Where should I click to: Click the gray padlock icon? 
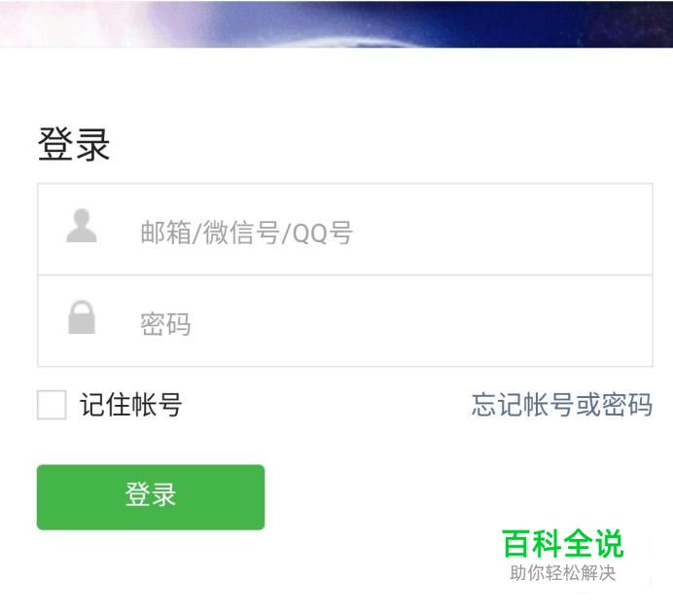click(x=82, y=317)
